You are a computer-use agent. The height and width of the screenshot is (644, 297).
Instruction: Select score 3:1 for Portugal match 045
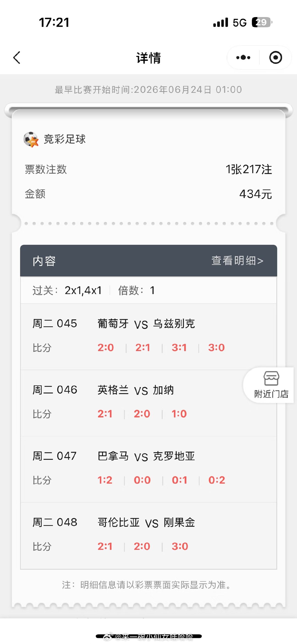[x=179, y=348]
